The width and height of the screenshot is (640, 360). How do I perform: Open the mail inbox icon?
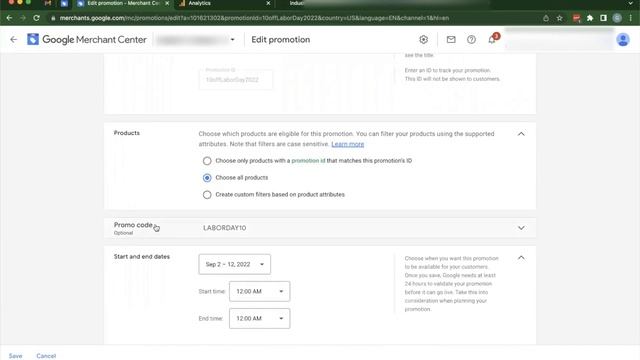[x=451, y=40]
